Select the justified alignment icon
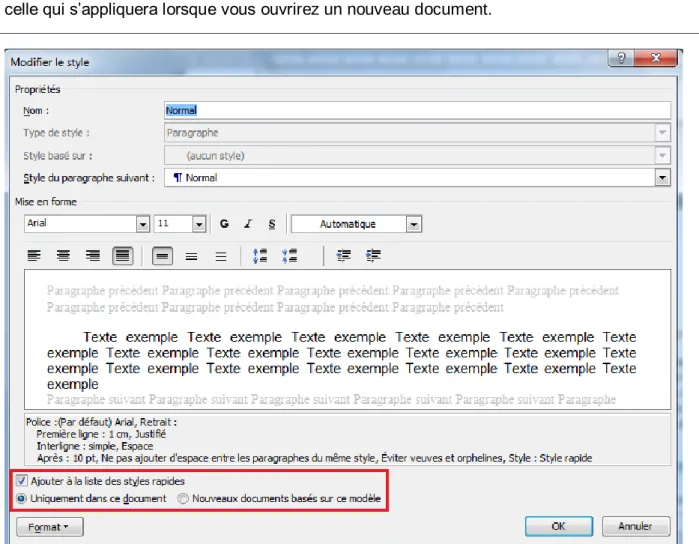Image resolution: width=699 pixels, height=544 pixels. click(x=123, y=256)
